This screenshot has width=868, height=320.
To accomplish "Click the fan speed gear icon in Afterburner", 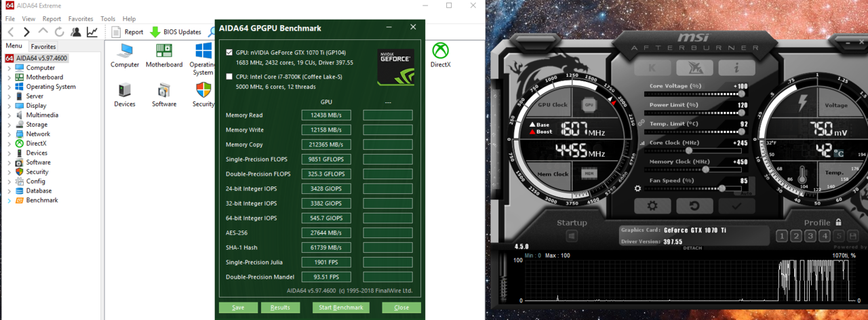I will (637, 188).
